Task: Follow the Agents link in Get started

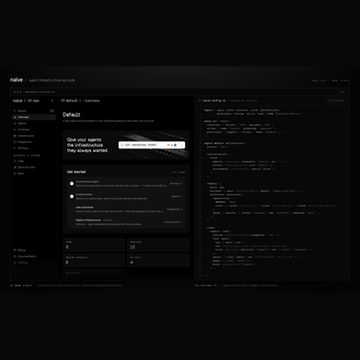Action: point(177,197)
